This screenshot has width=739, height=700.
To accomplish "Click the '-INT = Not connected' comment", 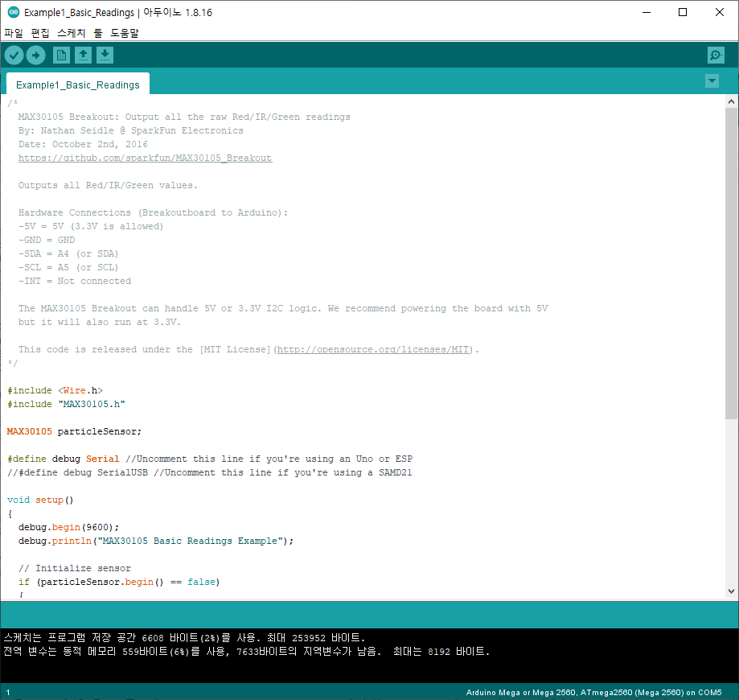I will pyautogui.click(x=75, y=281).
